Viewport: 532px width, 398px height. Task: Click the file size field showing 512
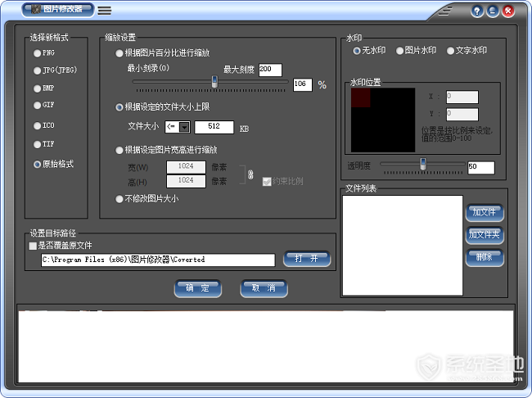click(x=214, y=127)
